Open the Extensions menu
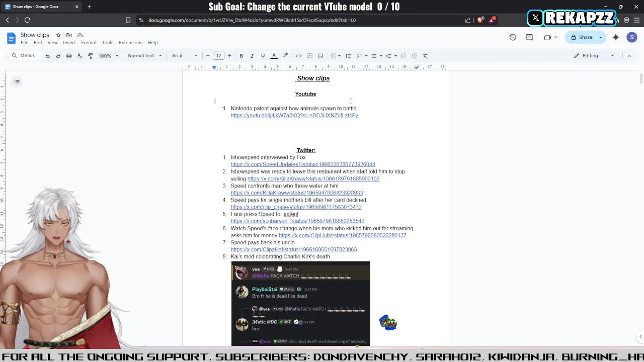 [131, 43]
